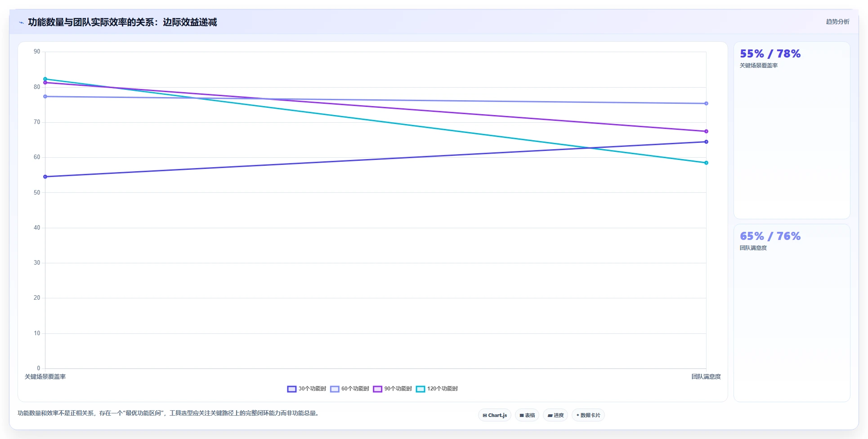
Task: Click the 30个功能时 point at 团队满意度
Action: 706,142
